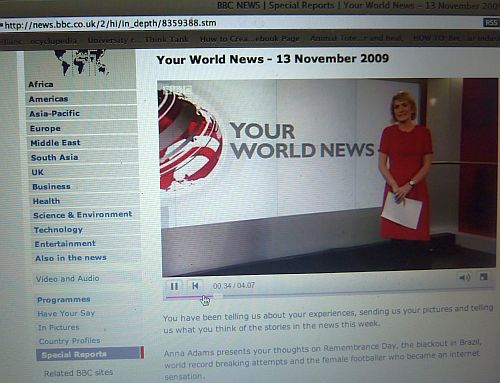500x383 pixels.
Task: Mute the video using speaker icon
Action: point(464,277)
